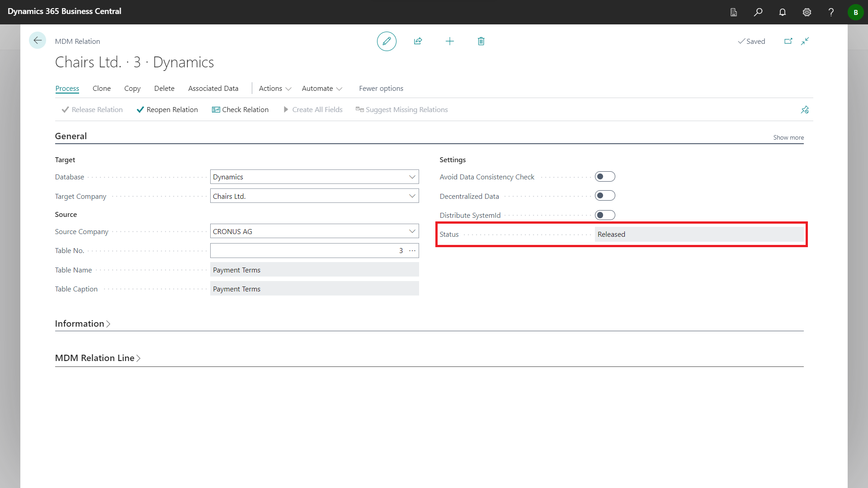This screenshot has width=868, height=488.
Task: Select the Clone menu item
Action: click(102, 89)
